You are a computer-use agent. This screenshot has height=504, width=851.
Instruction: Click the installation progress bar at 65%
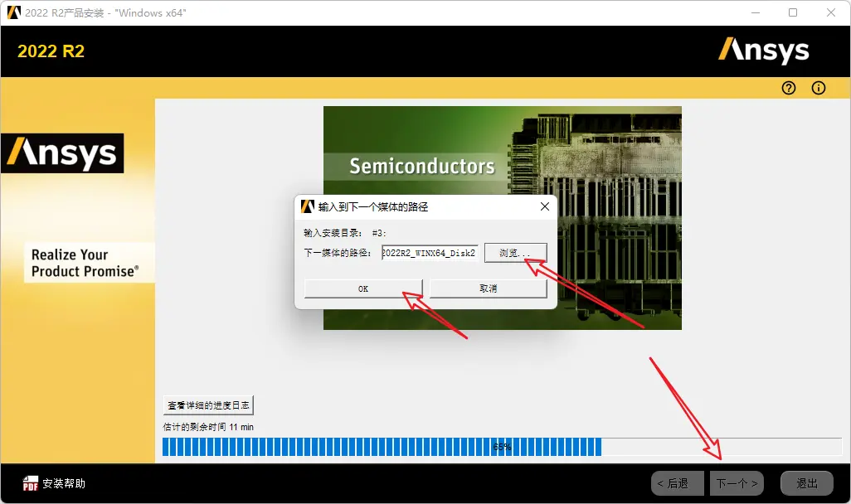coord(502,447)
